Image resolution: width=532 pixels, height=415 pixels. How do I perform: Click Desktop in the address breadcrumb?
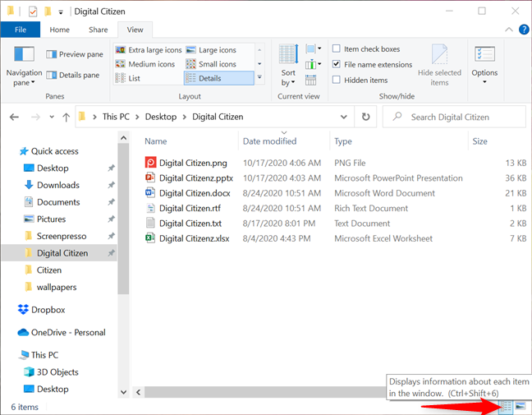[161, 117]
